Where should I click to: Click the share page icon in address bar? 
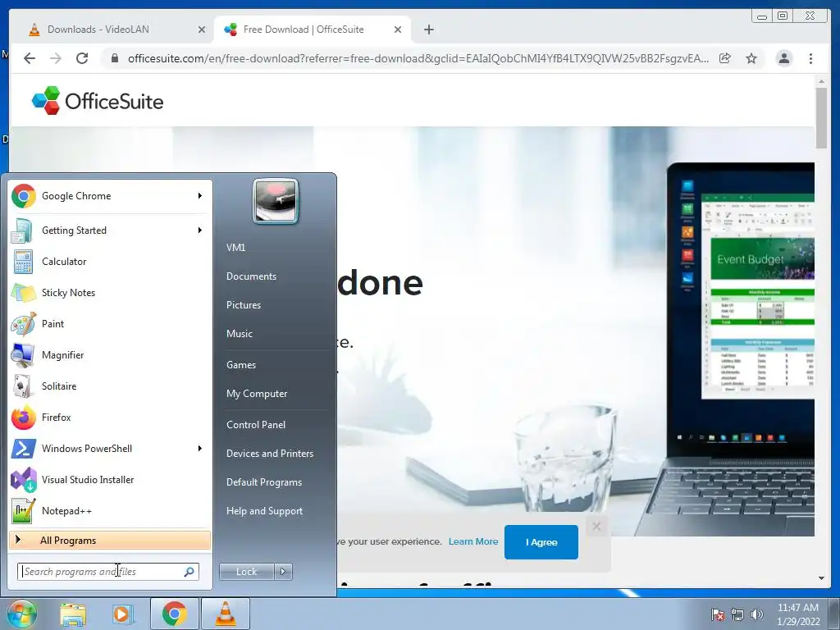click(x=725, y=58)
